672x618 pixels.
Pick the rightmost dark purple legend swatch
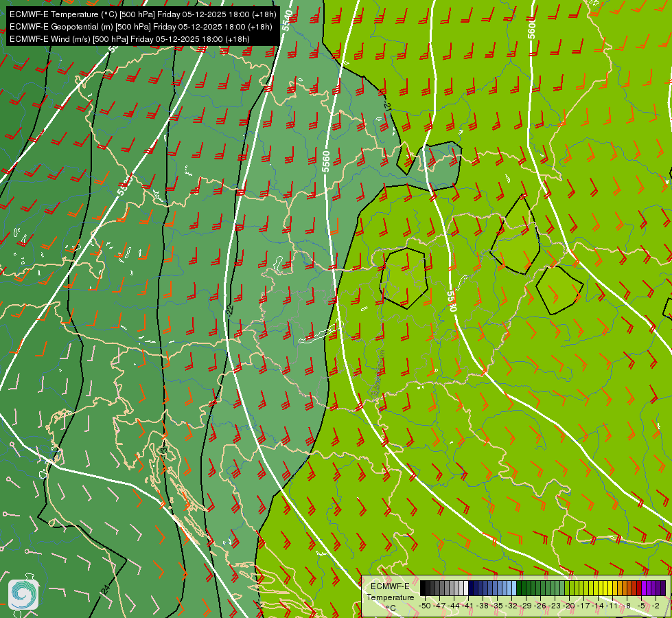(663, 588)
